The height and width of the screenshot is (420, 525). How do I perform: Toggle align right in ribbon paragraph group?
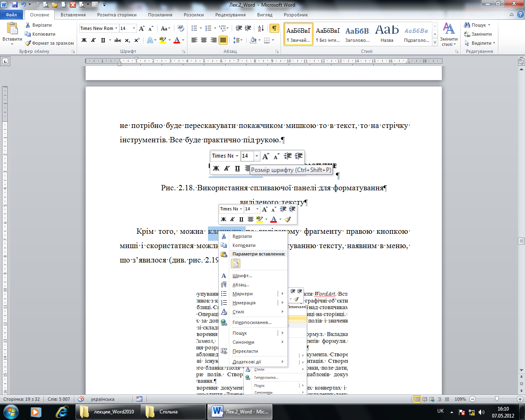pyautogui.click(x=213, y=40)
